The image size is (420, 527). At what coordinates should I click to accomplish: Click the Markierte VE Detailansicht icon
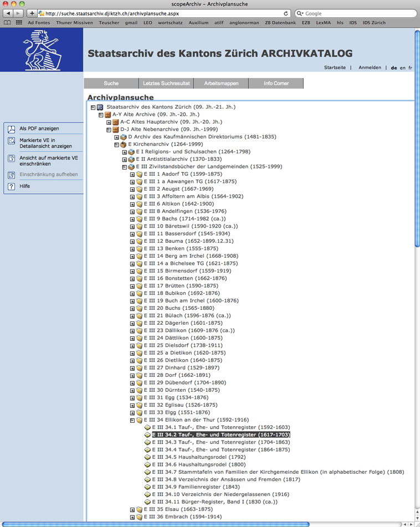pos(12,141)
